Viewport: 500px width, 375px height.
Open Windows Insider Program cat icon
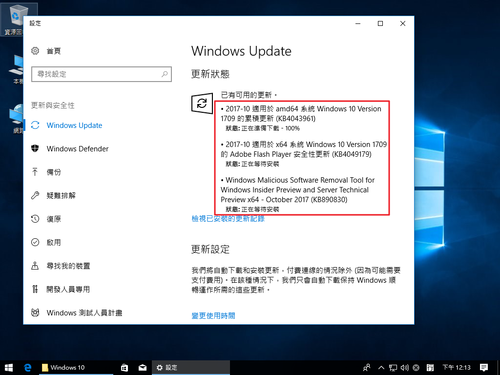(35, 312)
